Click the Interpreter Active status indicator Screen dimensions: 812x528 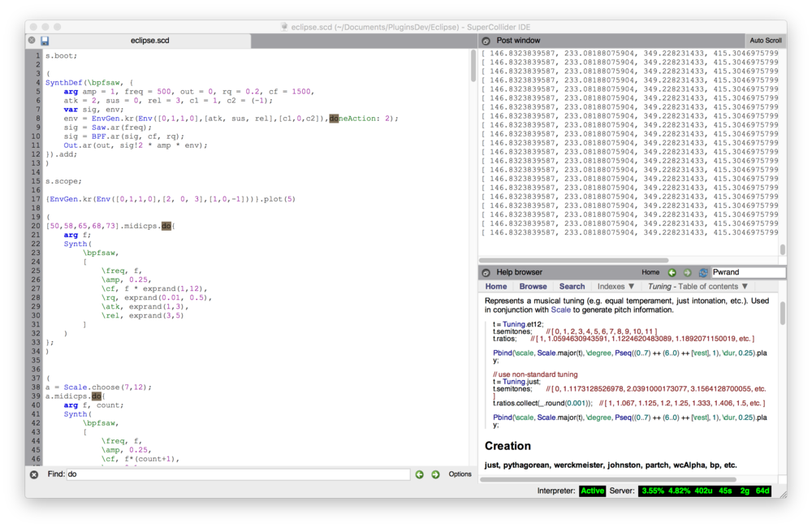pos(593,491)
